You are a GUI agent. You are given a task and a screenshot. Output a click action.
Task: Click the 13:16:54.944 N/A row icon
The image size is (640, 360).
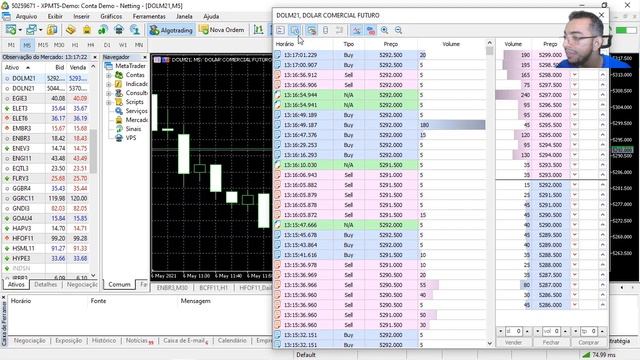point(278,95)
